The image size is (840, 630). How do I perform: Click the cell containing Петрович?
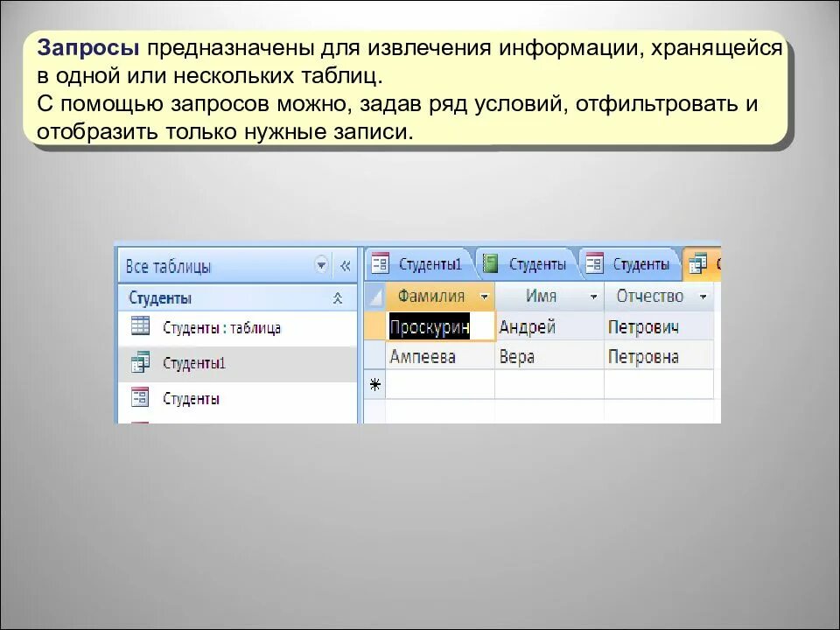pos(659,326)
